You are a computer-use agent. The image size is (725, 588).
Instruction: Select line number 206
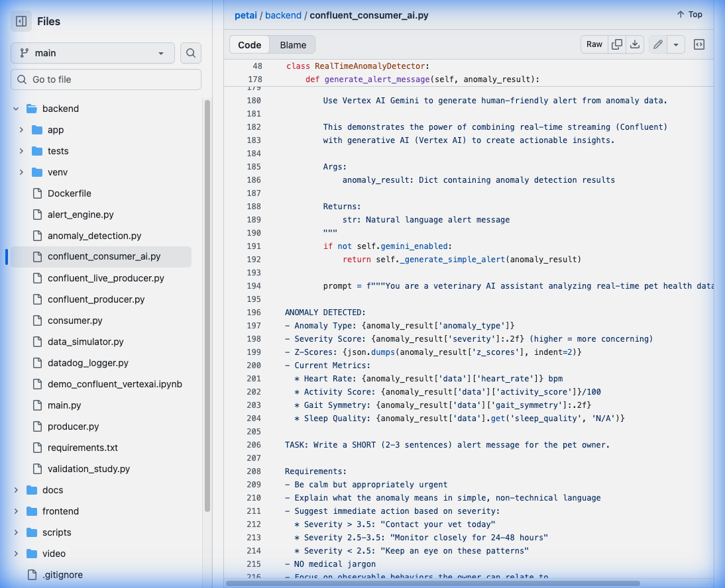[x=254, y=445]
